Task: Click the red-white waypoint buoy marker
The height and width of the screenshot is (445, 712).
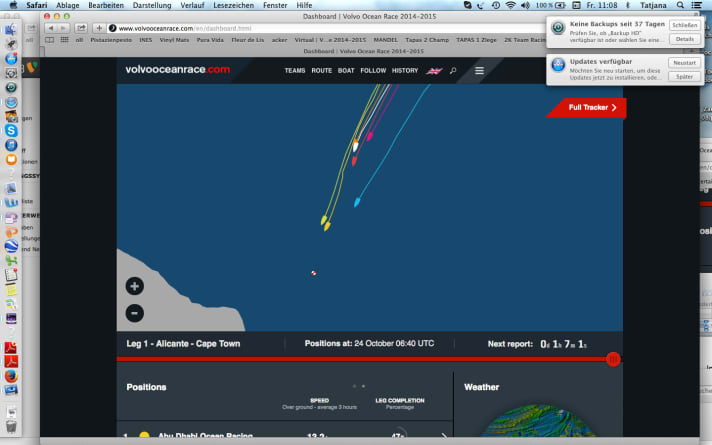Action: click(x=314, y=273)
